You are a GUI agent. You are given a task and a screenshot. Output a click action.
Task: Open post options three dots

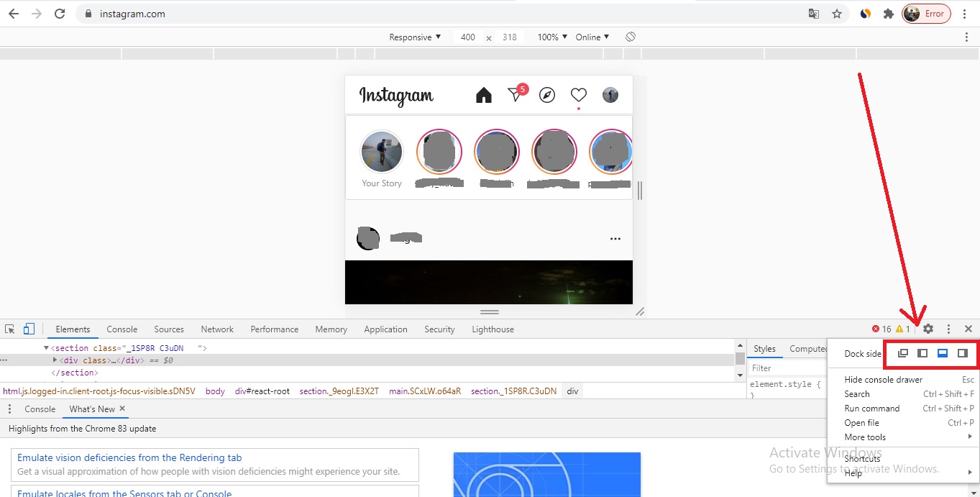(x=615, y=239)
